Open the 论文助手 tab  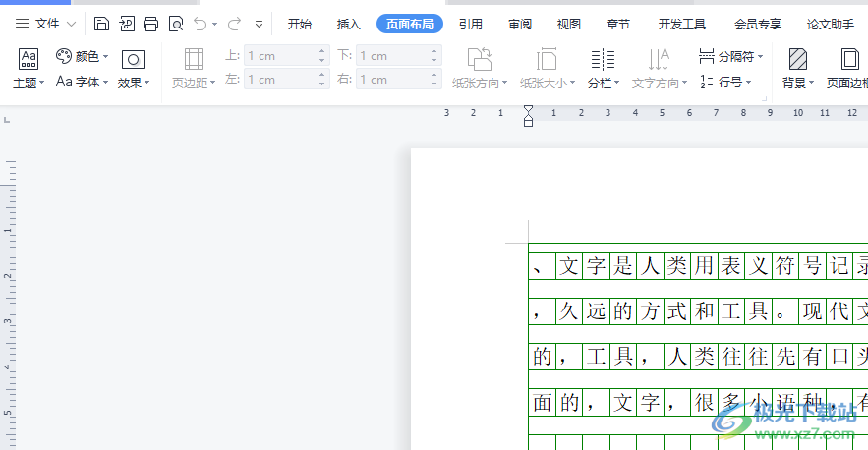(831, 24)
